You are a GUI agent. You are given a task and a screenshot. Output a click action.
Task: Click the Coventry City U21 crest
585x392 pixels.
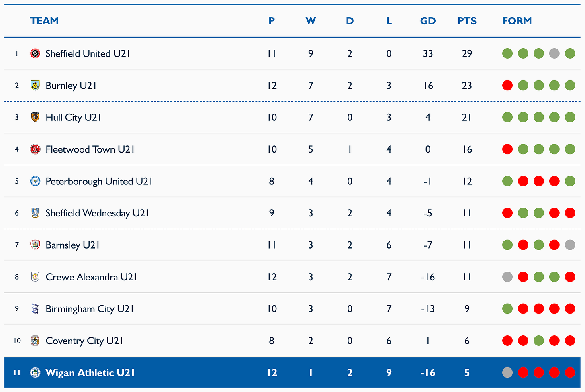(x=35, y=341)
